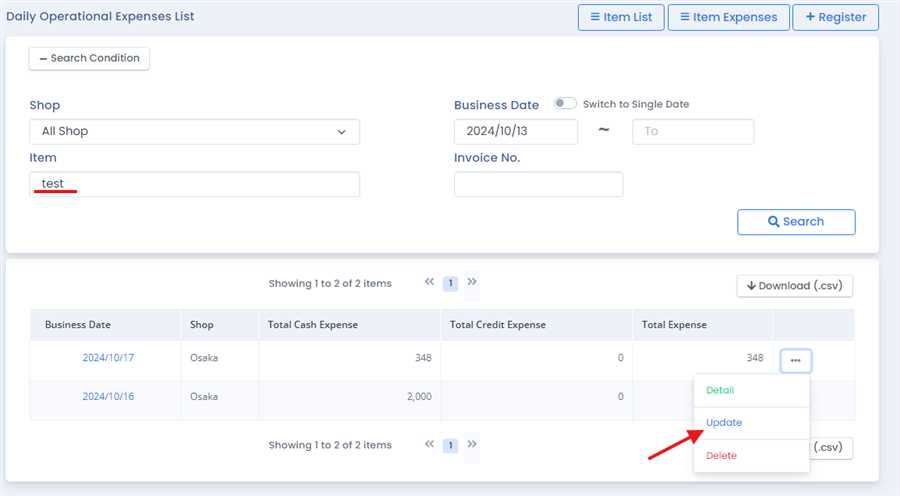Open the 2024/10/16 business date link

108,397
